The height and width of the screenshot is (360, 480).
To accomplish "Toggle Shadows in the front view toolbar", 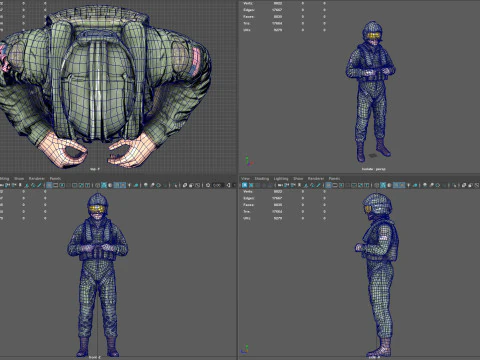I will click(x=136, y=185).
